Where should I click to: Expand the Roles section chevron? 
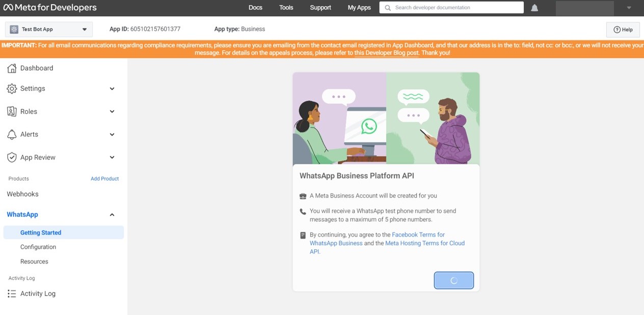point(112,112)
